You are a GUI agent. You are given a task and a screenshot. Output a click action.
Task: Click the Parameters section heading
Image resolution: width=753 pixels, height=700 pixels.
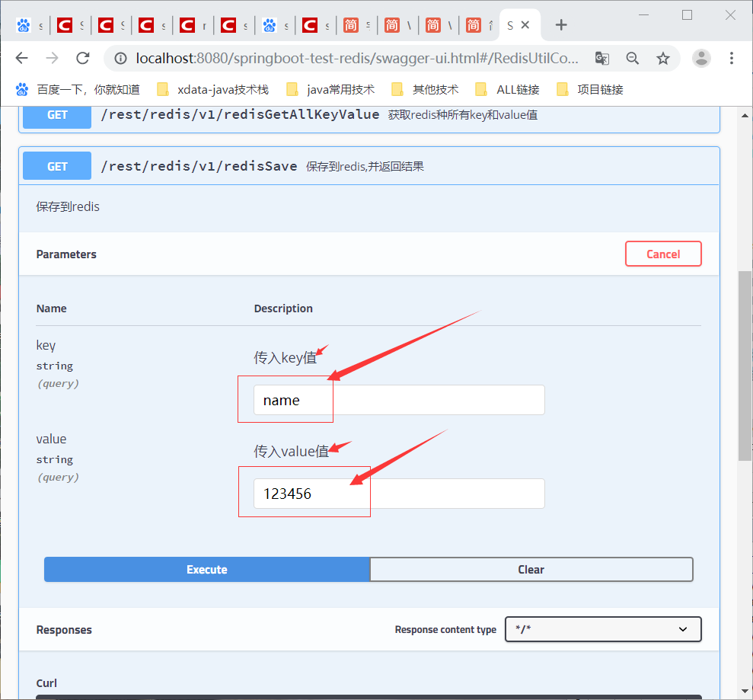pos(66,254)
